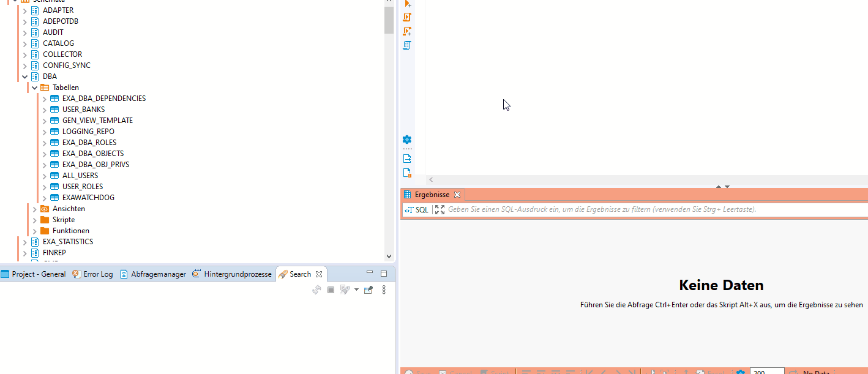Screen dimensions: 868x374
Task: Collapse the DBA schema entry
Action: 25,76
